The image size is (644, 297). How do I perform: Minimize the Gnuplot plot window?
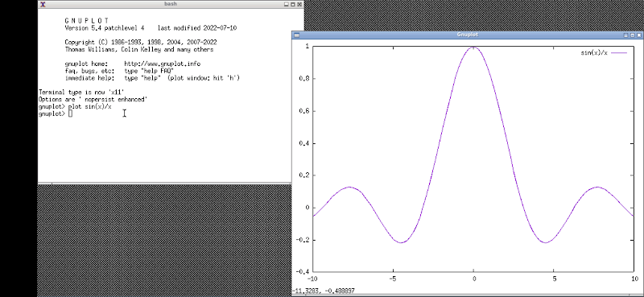click(625, 35)
